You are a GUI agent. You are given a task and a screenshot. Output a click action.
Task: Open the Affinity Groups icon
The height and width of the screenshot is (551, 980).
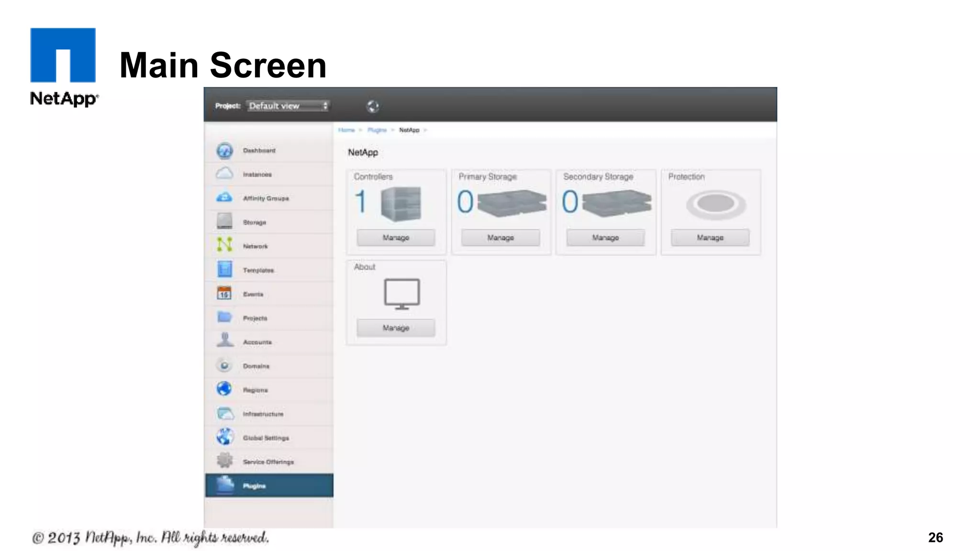coord(224,197)
